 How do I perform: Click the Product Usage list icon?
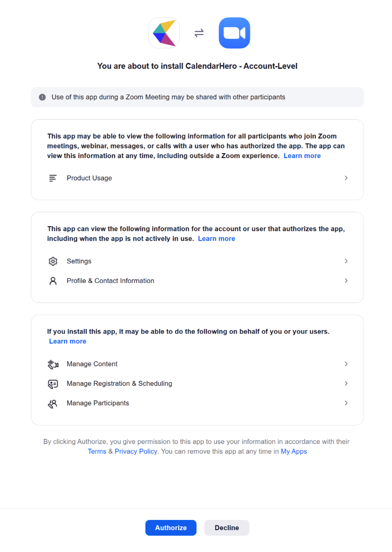[x=53, y=178]
